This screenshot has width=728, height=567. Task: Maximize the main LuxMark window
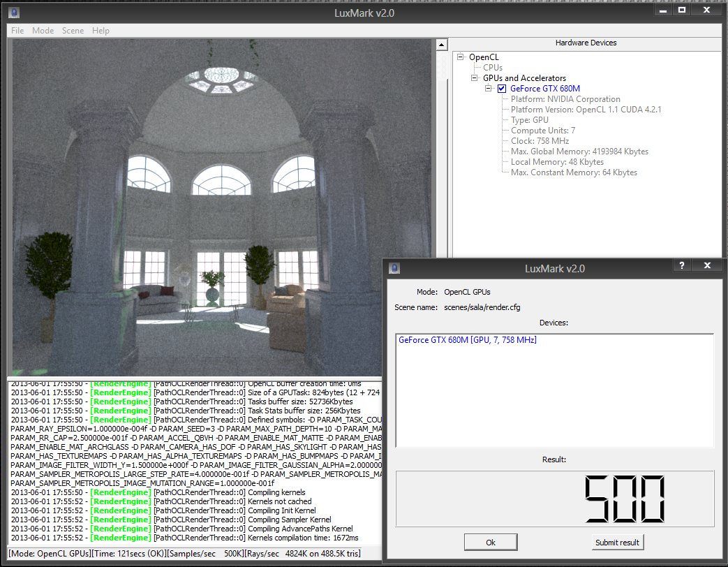tap(681, 10)
